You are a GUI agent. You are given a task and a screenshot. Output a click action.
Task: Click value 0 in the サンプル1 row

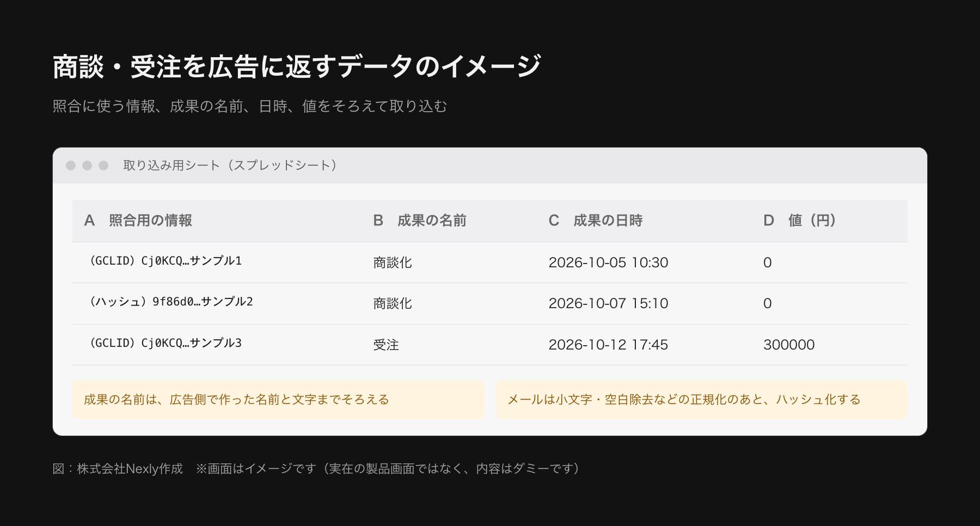coord(768,262)
